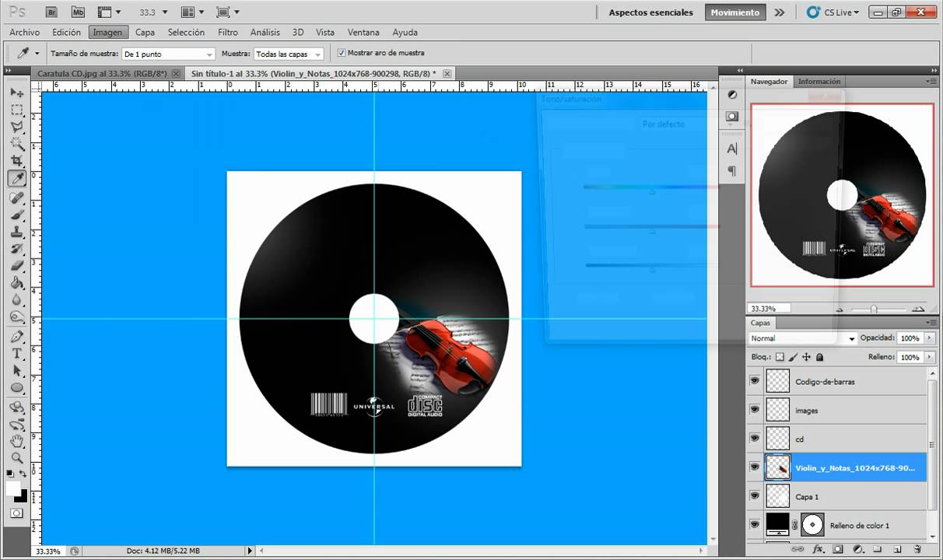Viewport: 943px width, 560px height.
Task: Open the Edición menu
Action: (x=67, y=32)
